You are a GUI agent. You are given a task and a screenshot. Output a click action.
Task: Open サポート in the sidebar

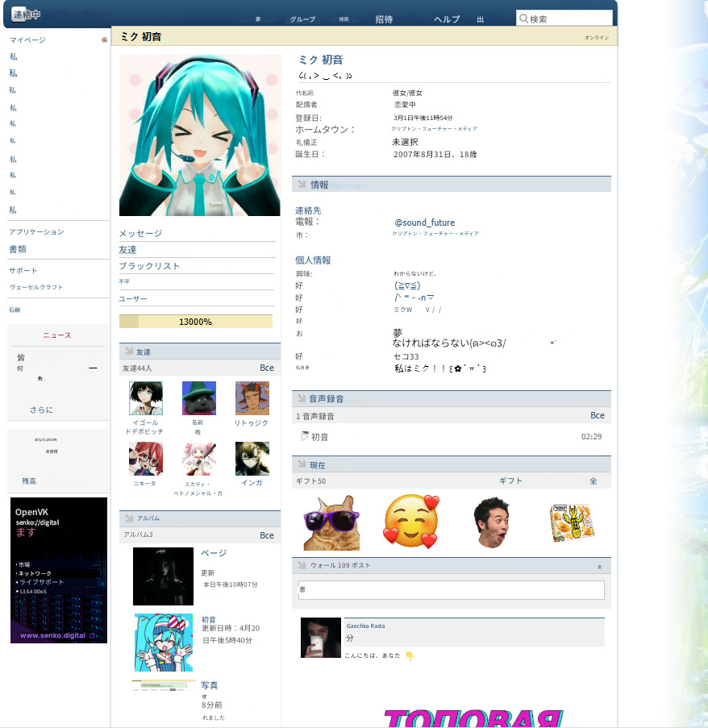23,270
